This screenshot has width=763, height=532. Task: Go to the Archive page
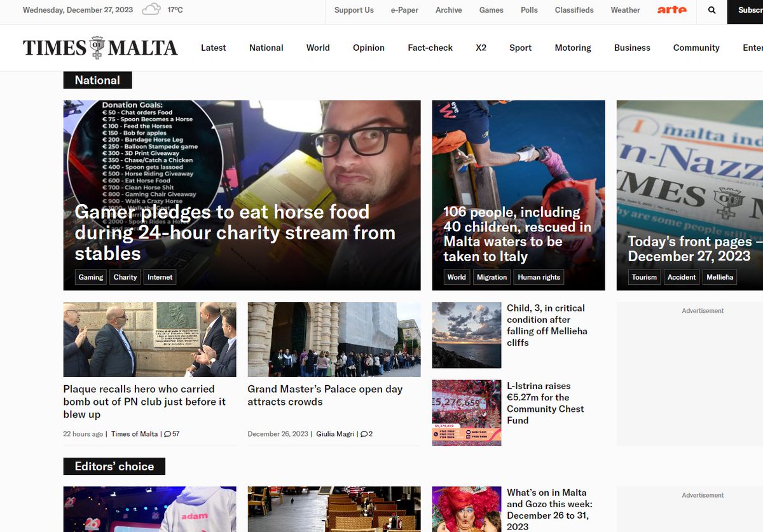[449, 10]
